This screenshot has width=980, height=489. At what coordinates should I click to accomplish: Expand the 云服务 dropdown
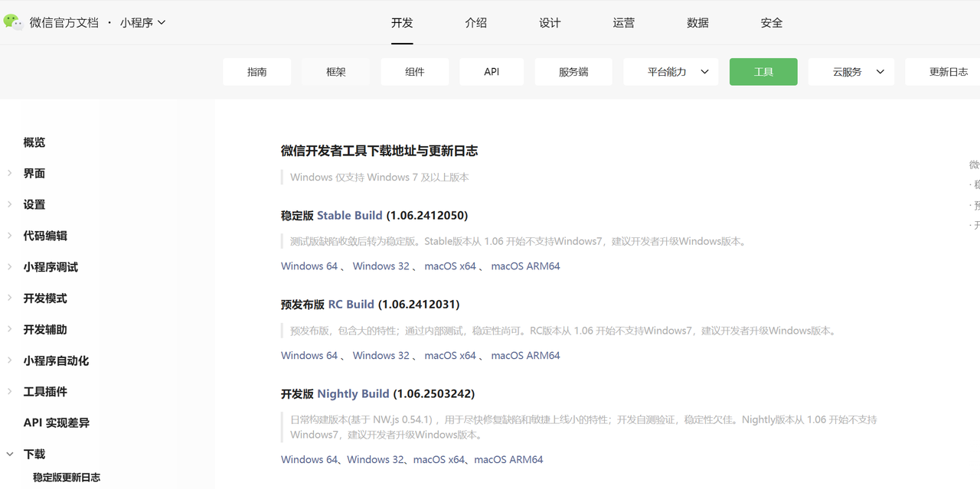tap(851, 72)
